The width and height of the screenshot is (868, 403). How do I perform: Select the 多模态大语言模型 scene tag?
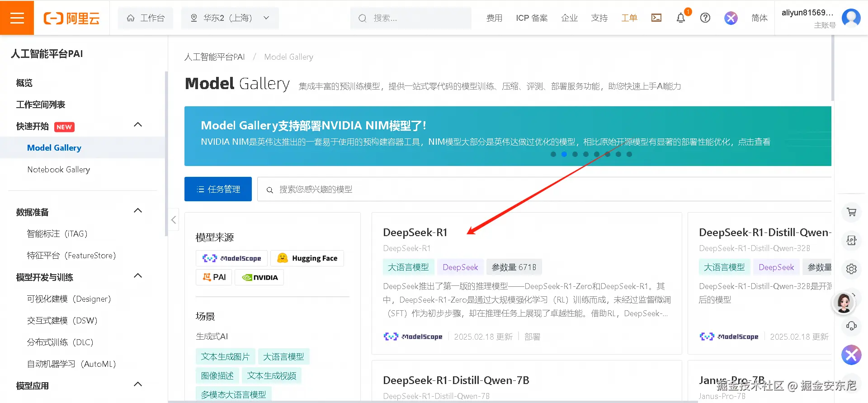[233, 394]
